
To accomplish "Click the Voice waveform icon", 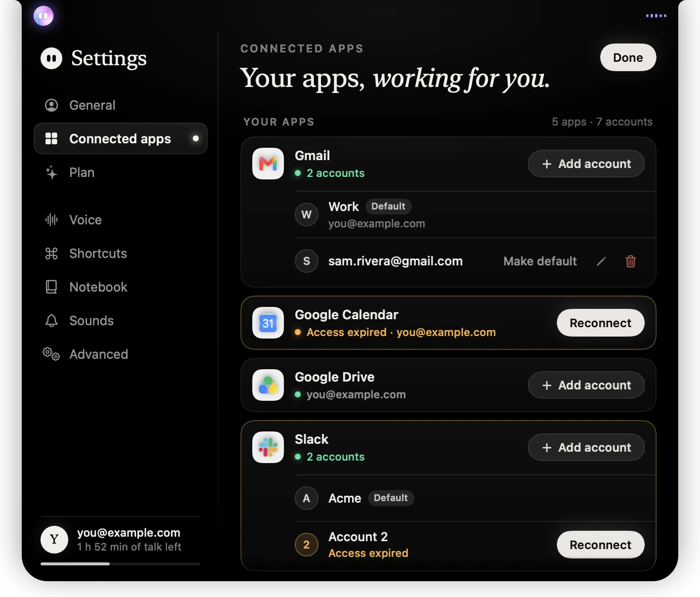I will pos(51,219).
